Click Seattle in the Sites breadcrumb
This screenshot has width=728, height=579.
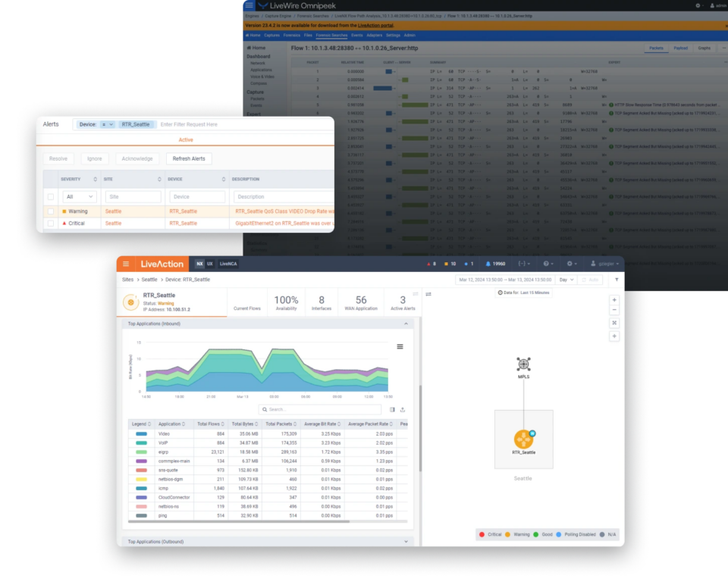click(x=149, y=280)
